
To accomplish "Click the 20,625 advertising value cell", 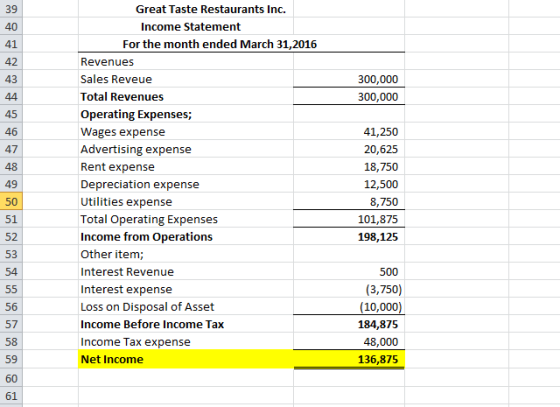I will tap(349, 149).
